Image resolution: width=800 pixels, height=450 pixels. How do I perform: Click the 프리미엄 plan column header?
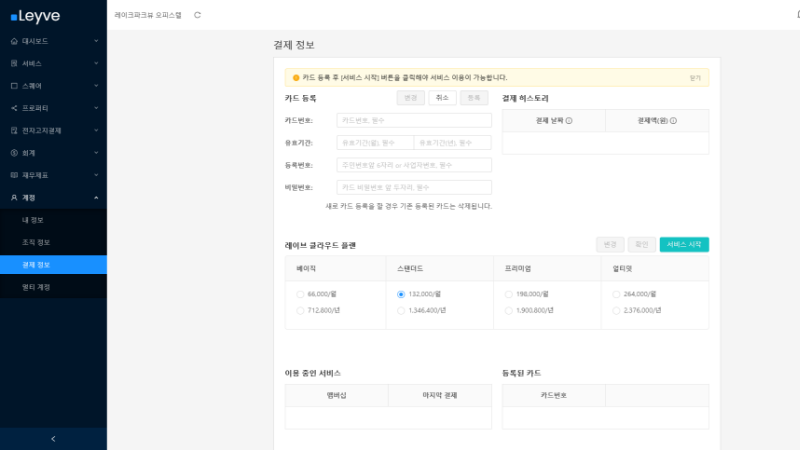tap(547, 268)
